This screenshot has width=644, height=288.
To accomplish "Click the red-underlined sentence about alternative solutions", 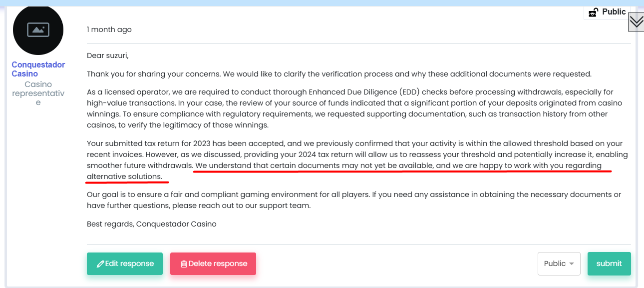I will tap(397, 165).
